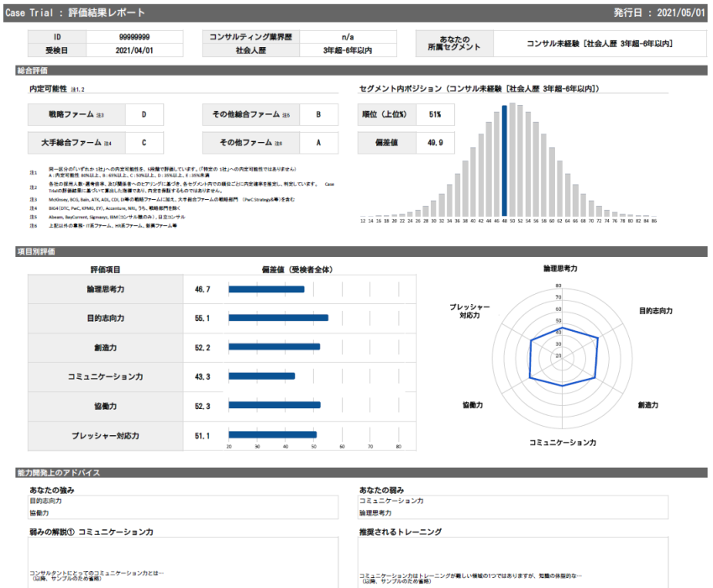The height and width of the screenshot is (588, 713).
Task: Click the 順位 (上位%) value 51%
Action: point(435,114)
